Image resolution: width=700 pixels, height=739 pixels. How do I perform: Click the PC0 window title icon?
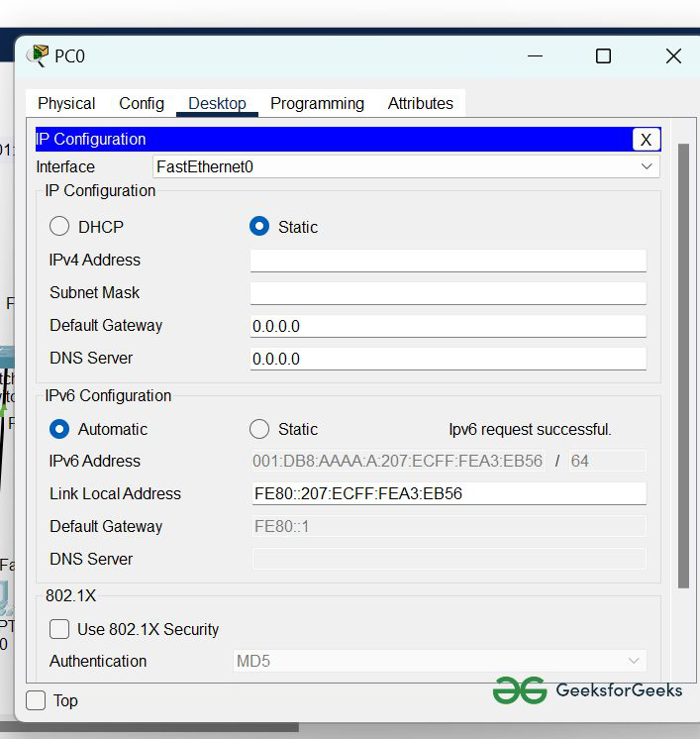[x=38, y=55]
